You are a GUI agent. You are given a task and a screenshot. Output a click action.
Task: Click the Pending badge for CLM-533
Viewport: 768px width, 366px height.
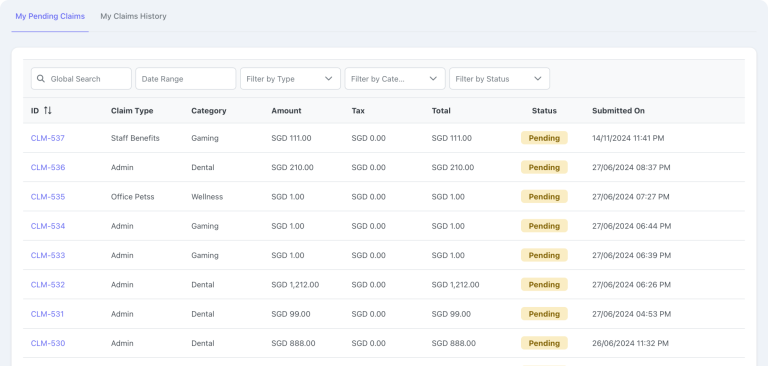[544, 255]
